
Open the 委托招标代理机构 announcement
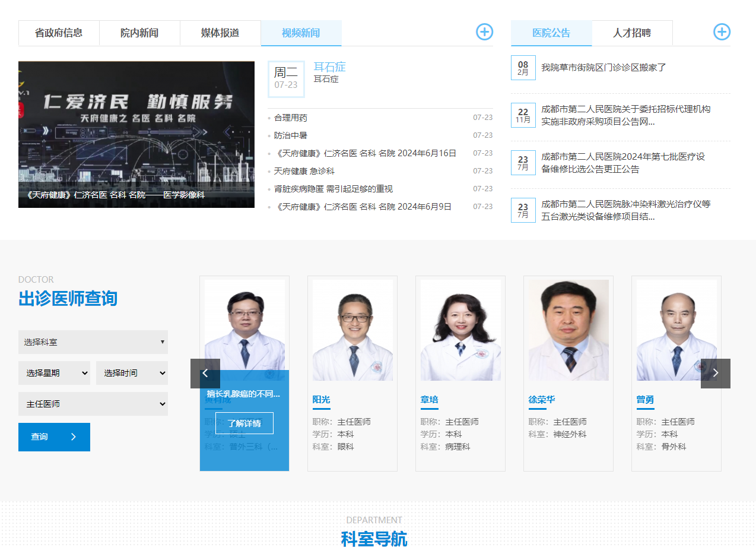point(626,115)
